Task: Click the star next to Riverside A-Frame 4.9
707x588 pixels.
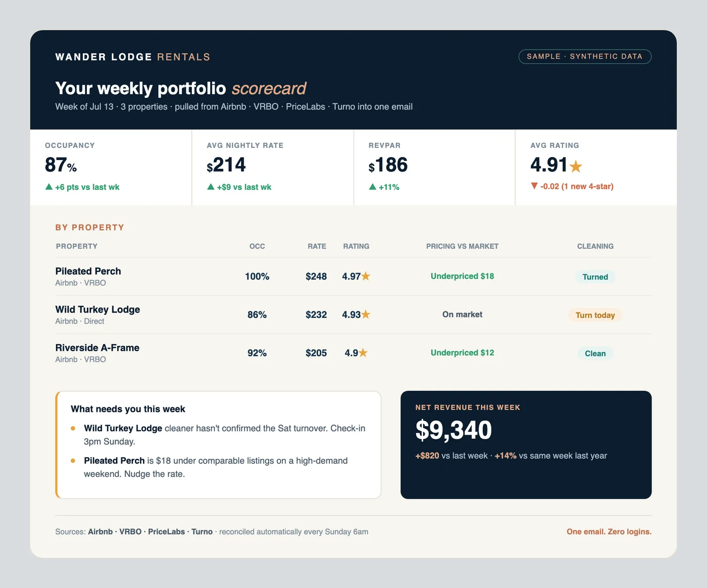Action: pos(363,353)
